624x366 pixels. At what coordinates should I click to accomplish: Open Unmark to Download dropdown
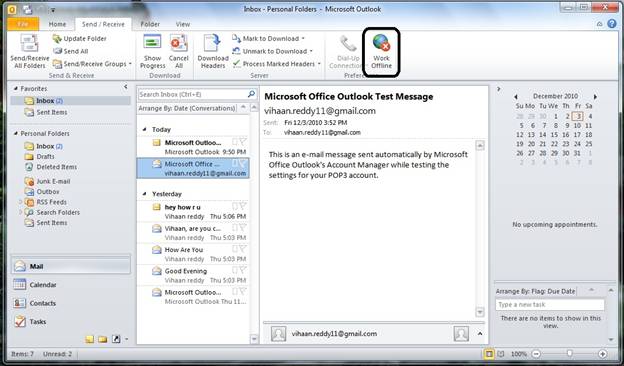[x=272, y=51]
